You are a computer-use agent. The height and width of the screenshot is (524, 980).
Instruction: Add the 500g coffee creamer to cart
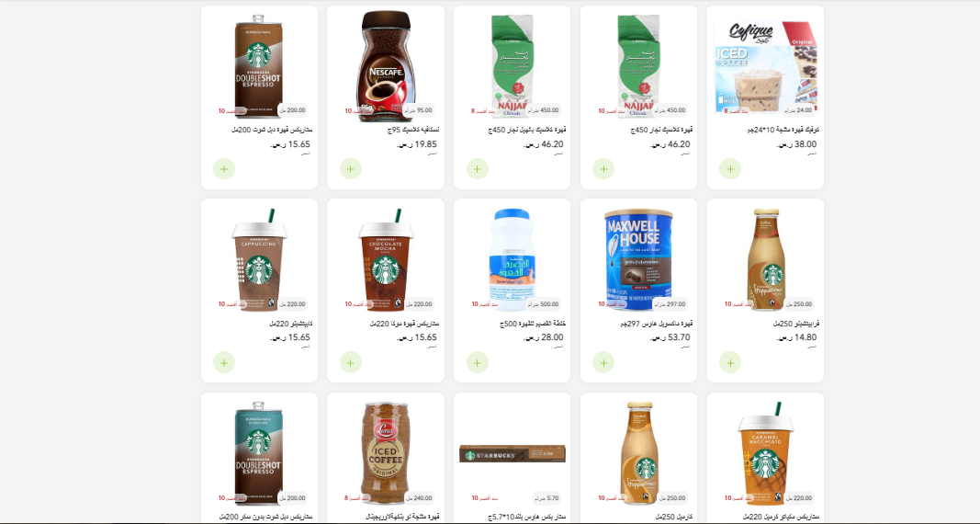pos(477,363)
